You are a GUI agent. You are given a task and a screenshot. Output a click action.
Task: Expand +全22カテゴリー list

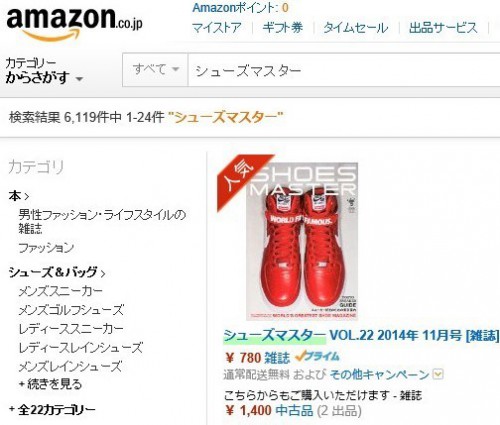(52, 410)
